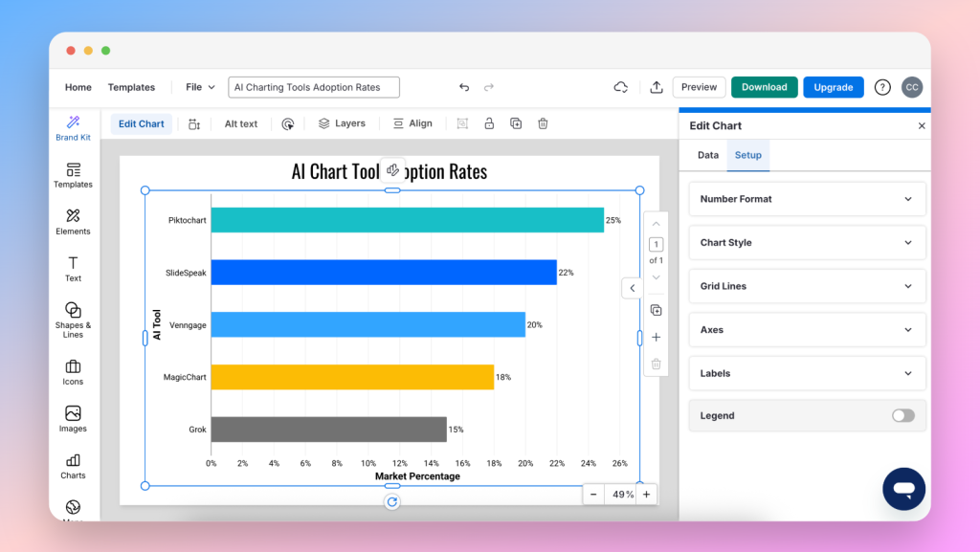The image size is (980, 552).
Task: Select the yellow MagicChart bar
Action: 352,377
